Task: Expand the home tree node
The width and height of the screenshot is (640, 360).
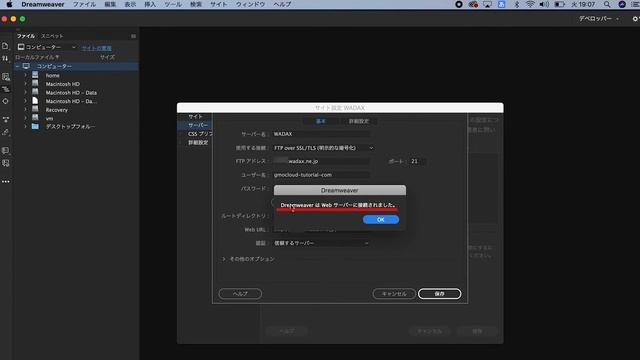Action: point(25,76)
